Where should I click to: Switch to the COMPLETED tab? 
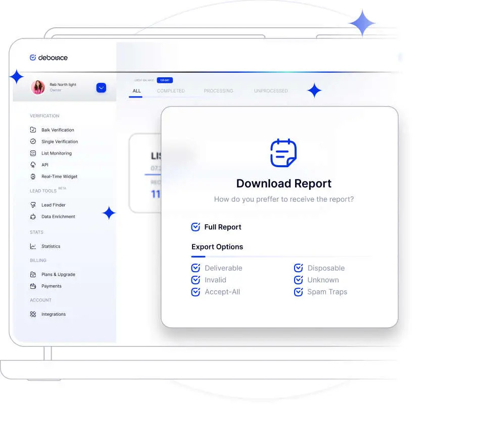pyautogui.click(x=171, y=90)
